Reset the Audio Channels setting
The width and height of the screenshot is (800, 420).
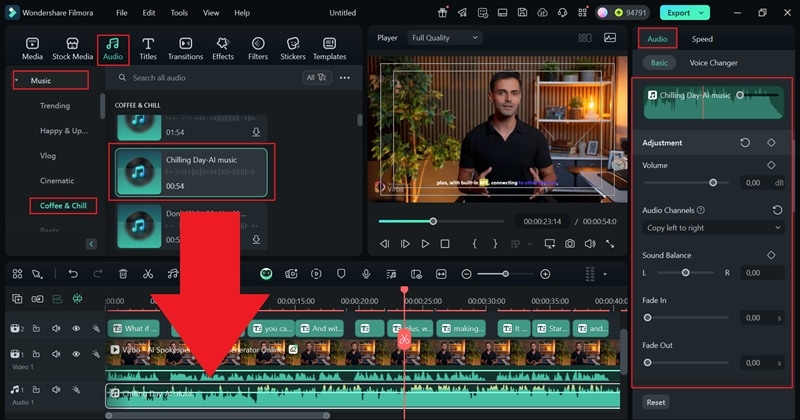tap(777, 210)
